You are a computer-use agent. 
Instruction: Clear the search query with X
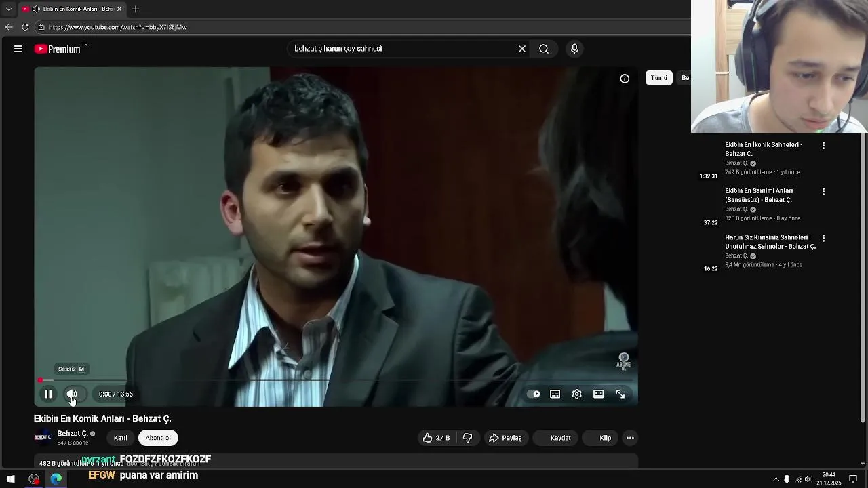[522, 49]
